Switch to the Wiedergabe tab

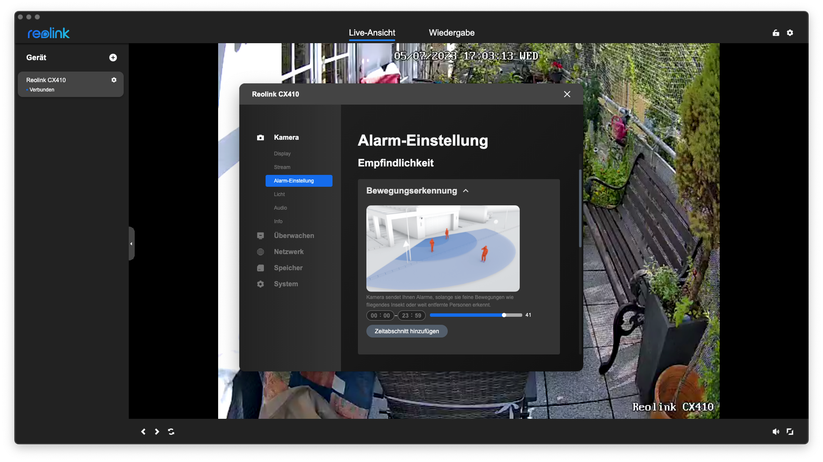[451, 33]
